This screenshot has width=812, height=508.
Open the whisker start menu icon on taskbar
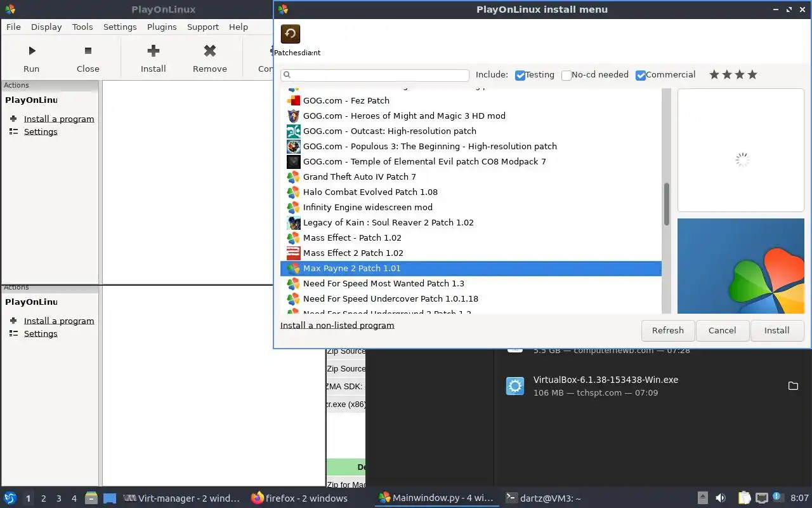(x=10, y=498)
